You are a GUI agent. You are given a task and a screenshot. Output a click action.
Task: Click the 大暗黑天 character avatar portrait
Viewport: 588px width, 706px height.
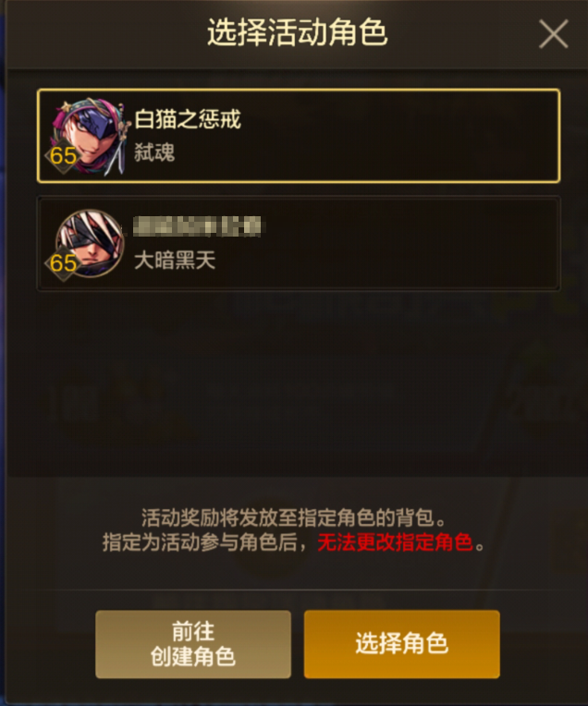tap(89, 243)
